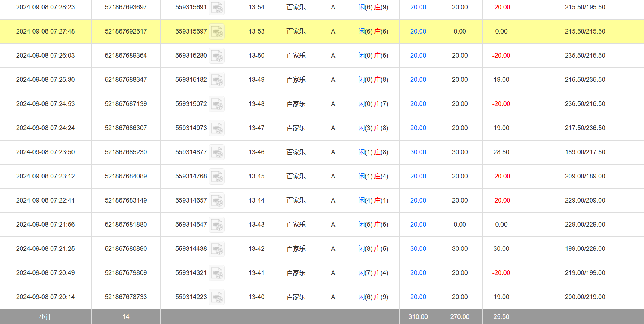View replay icon for game 559315182
The width and height of the screenshot is (644, 324).
tap(217, 80)
